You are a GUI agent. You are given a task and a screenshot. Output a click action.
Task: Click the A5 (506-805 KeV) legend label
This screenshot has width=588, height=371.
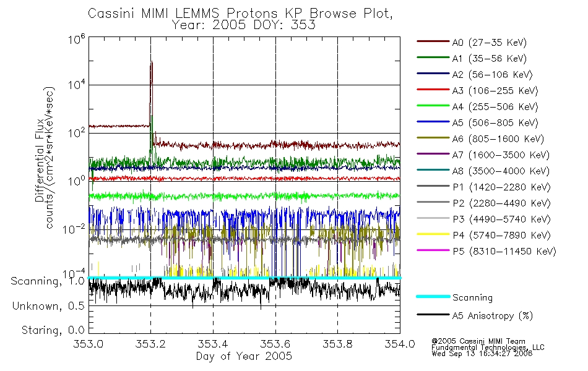495,123
